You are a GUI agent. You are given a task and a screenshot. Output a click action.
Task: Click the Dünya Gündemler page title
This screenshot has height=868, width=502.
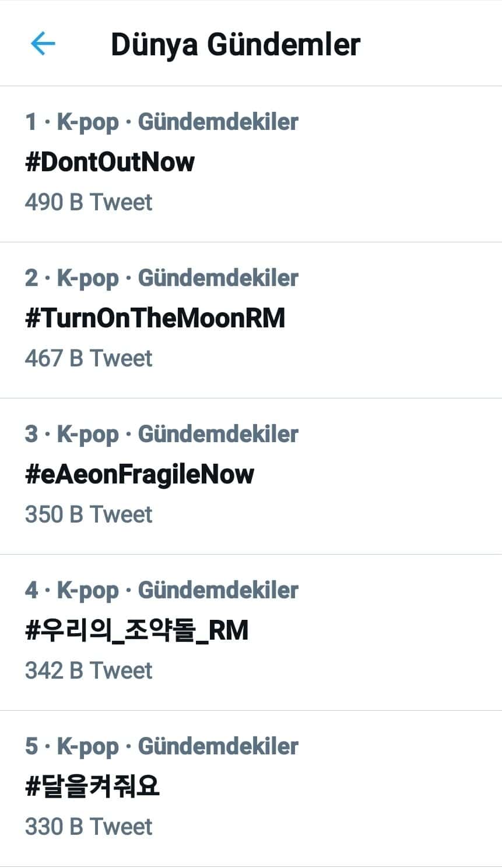(236, 44)
